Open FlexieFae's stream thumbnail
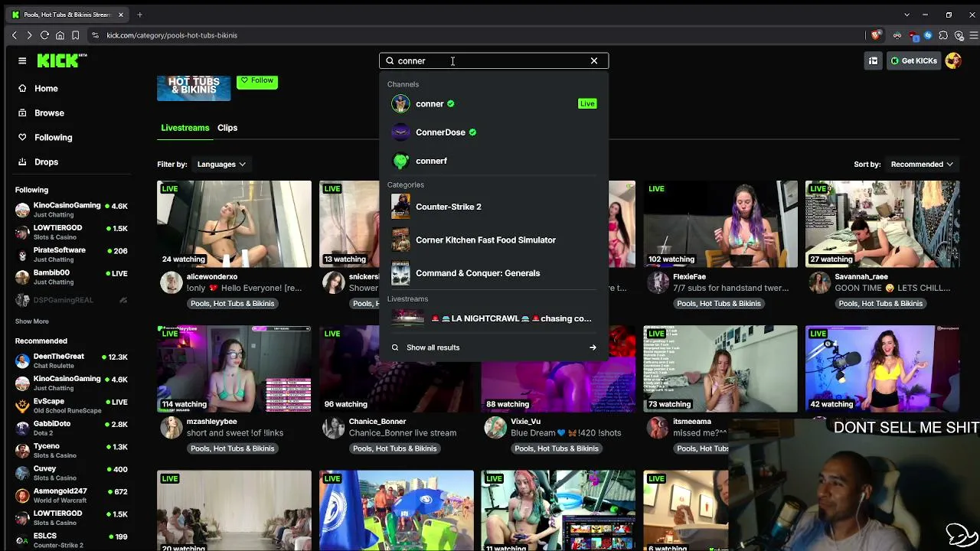The image size is (980, 551). (720, 224)
